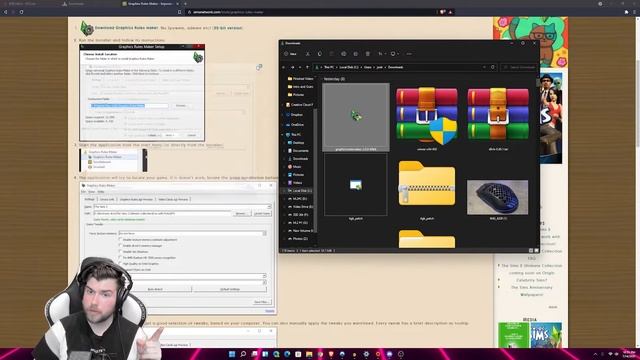Switch Explorer to details view in status bar

tap(531, 251)
